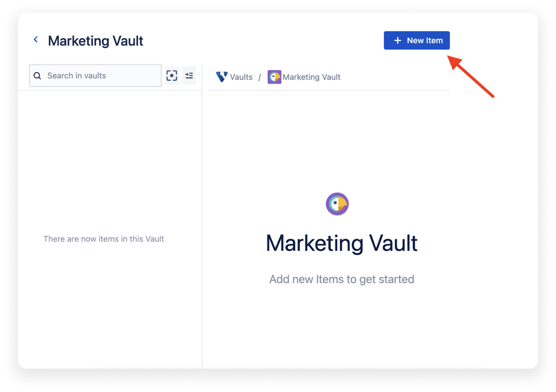
Task: Click the plus symbol on New Item button
Action: pos(397,40)
